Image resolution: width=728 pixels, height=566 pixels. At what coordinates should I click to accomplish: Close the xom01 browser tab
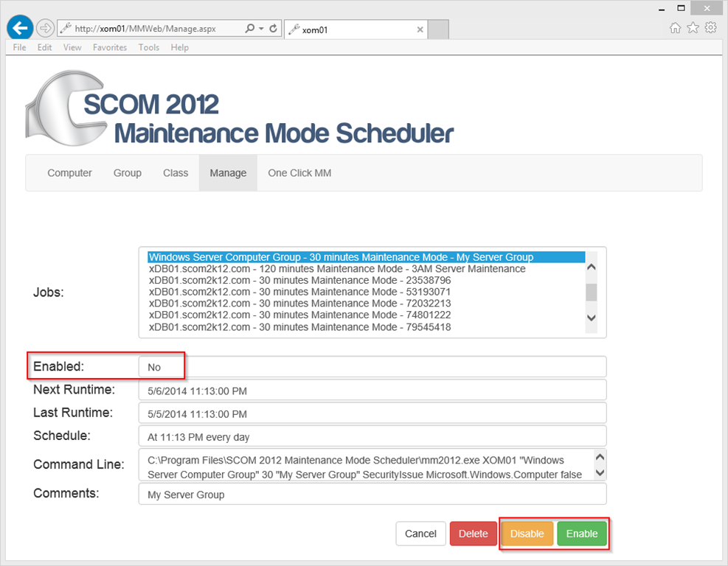pyautogui.click(x=420, y=29)
